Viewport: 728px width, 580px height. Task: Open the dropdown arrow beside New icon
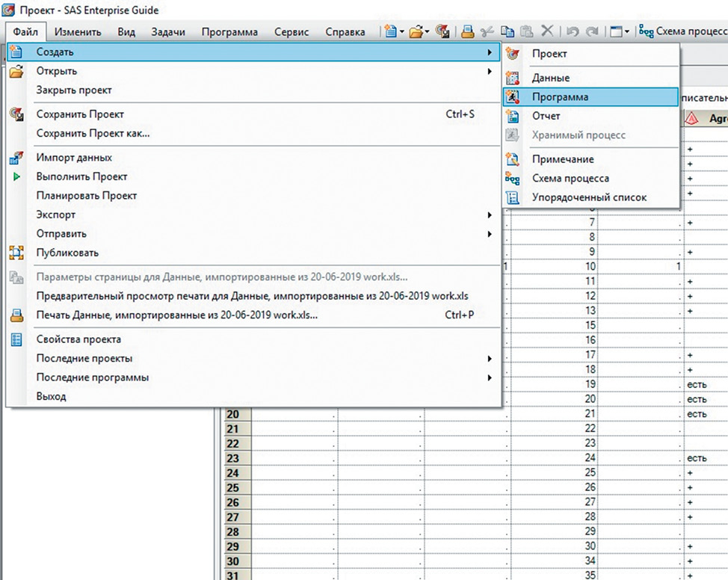(402, 31)
